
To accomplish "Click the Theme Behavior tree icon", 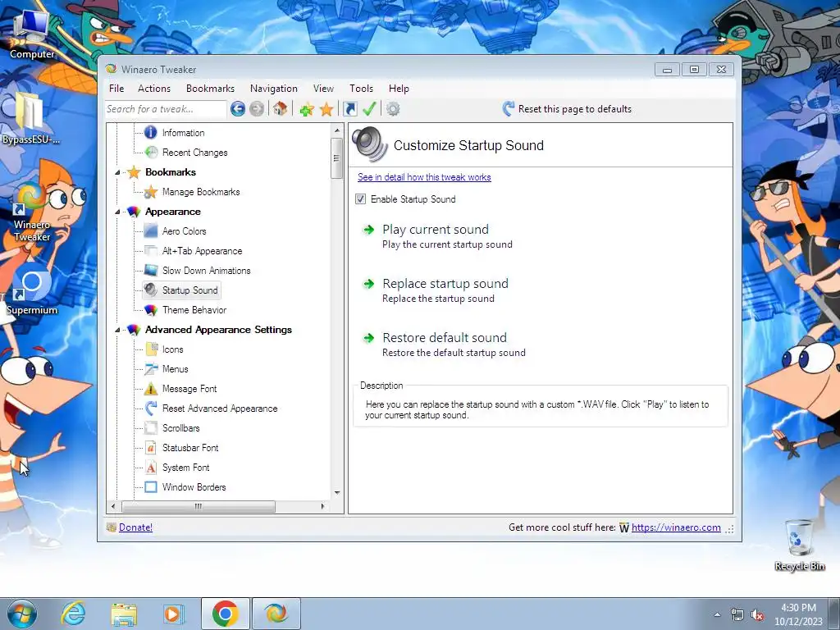I will tap(151, 309).
